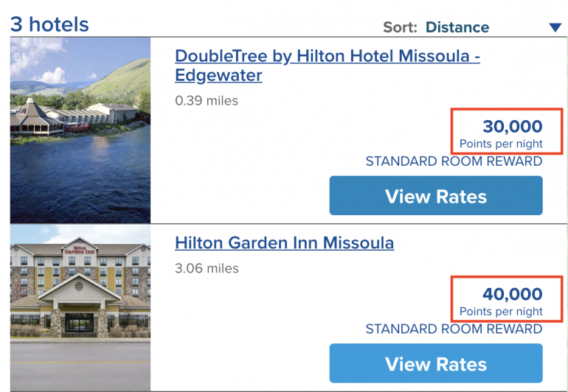
Task: View Rates for Hilton Garden Inn Missoula
Action: click(435, 363)
